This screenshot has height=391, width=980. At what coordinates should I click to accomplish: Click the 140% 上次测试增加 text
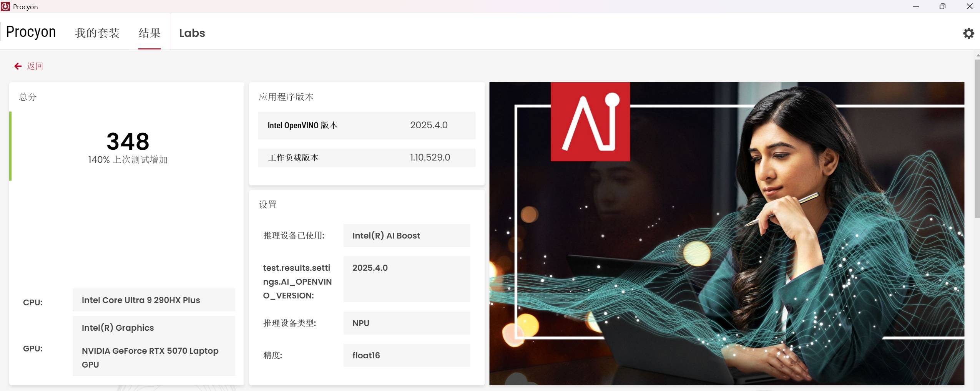128,160
